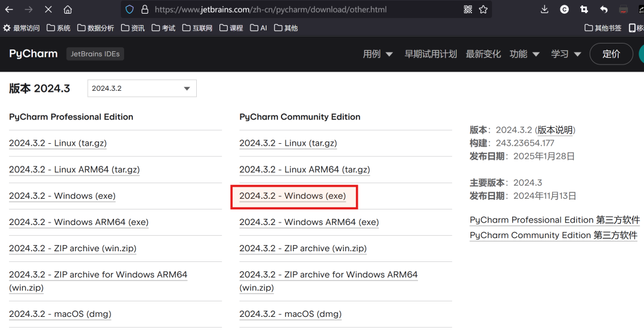Download Community 2024.3.2 Linux tar.gz

pos(289,143)
